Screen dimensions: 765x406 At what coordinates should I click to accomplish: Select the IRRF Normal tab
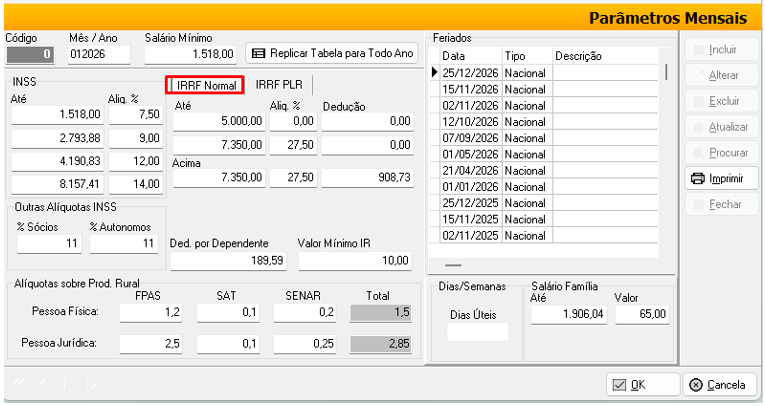(x=205, y=86)
